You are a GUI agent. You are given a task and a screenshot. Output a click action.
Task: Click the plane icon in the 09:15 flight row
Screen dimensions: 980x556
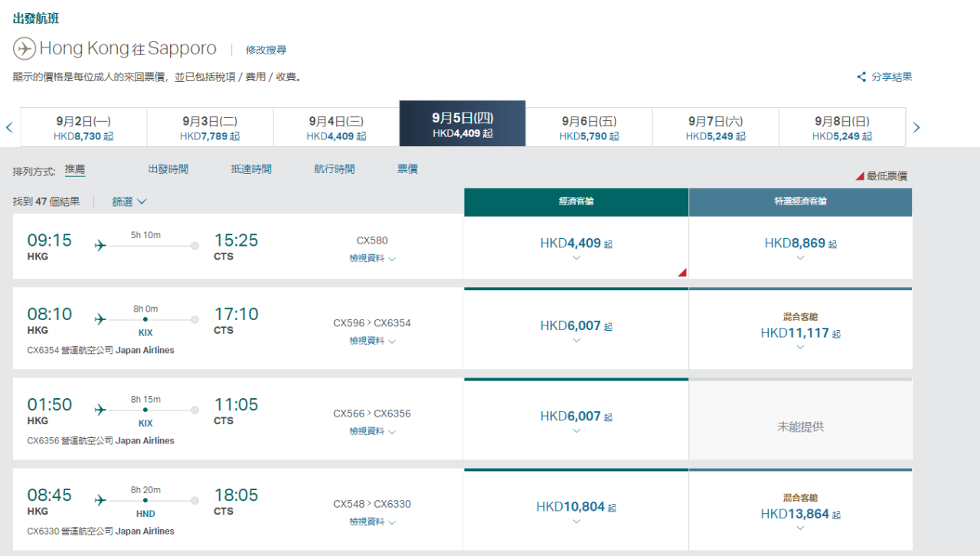click(x=100, y=246)
